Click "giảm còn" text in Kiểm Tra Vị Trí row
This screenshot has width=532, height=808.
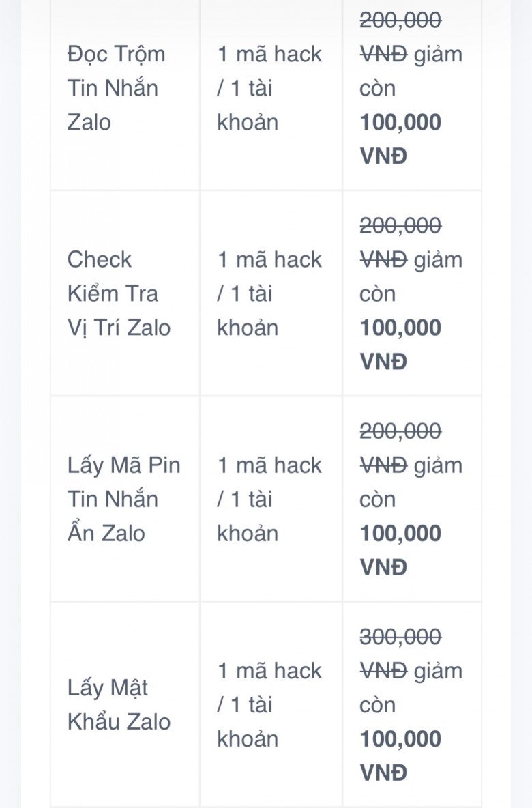coord(411,276)
